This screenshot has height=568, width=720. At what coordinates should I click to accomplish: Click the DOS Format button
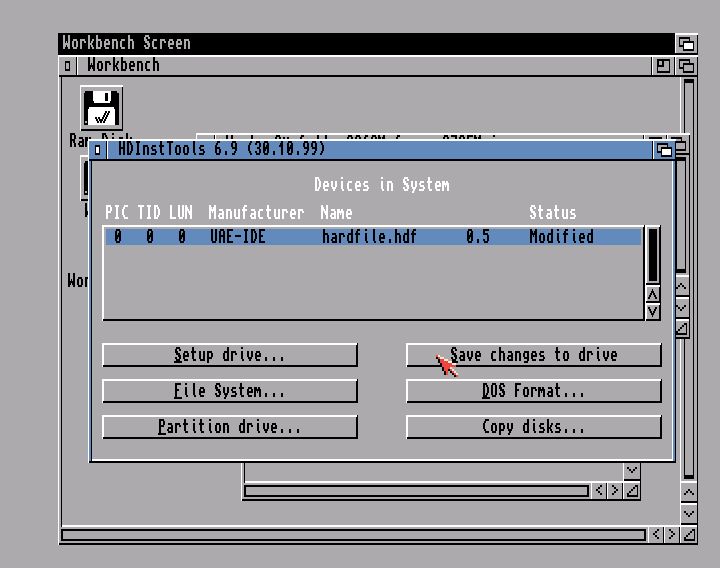tap(533, 391)
